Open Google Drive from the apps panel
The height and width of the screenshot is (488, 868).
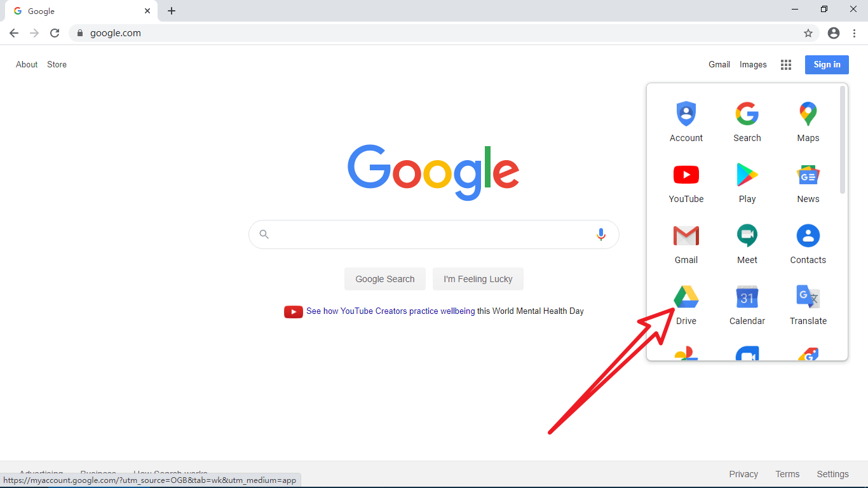tap(686, 297)
